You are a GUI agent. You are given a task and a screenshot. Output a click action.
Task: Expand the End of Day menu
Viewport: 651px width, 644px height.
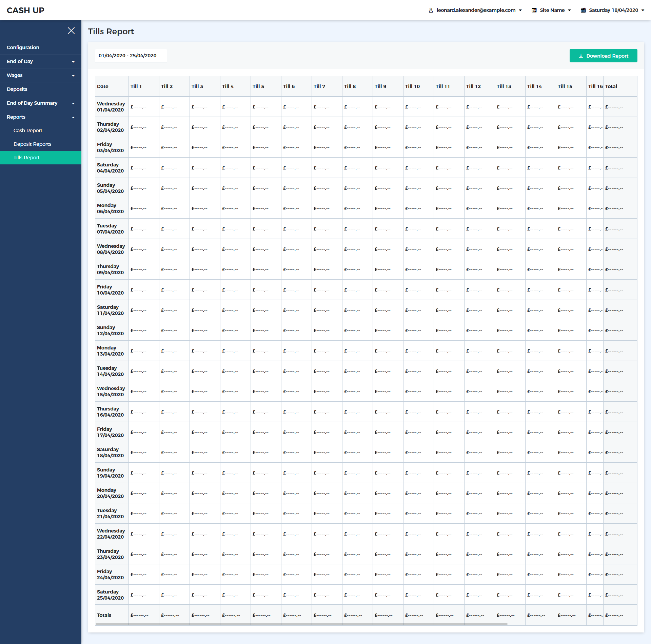[x=73, y=62]
